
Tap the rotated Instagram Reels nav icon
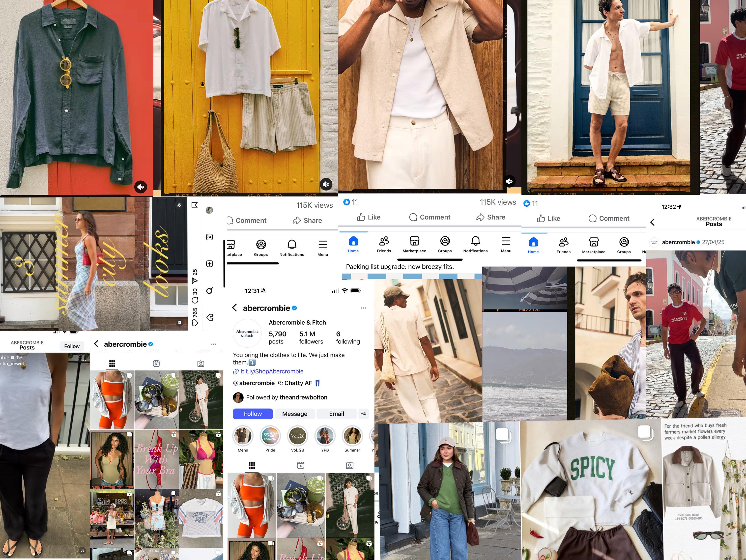[209, 237]
